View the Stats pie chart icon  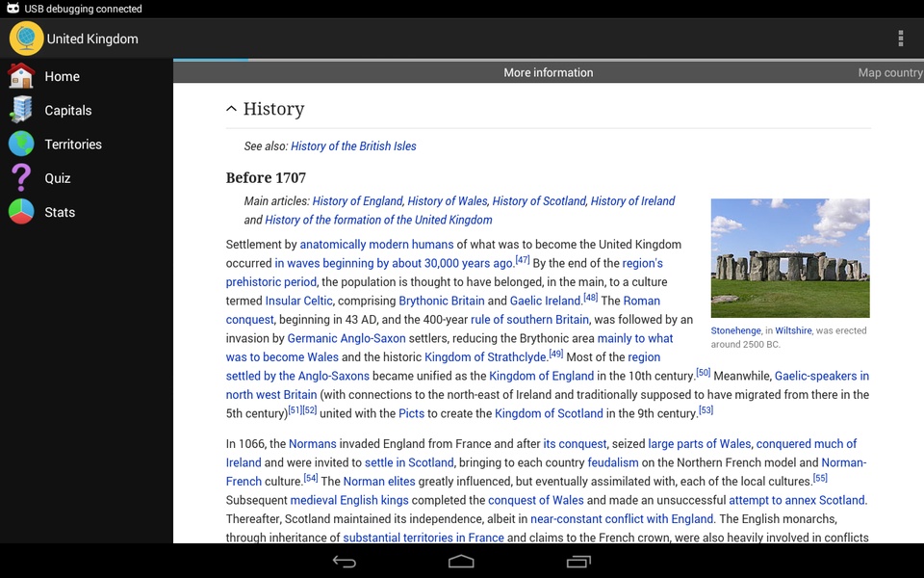click(21, 212)
